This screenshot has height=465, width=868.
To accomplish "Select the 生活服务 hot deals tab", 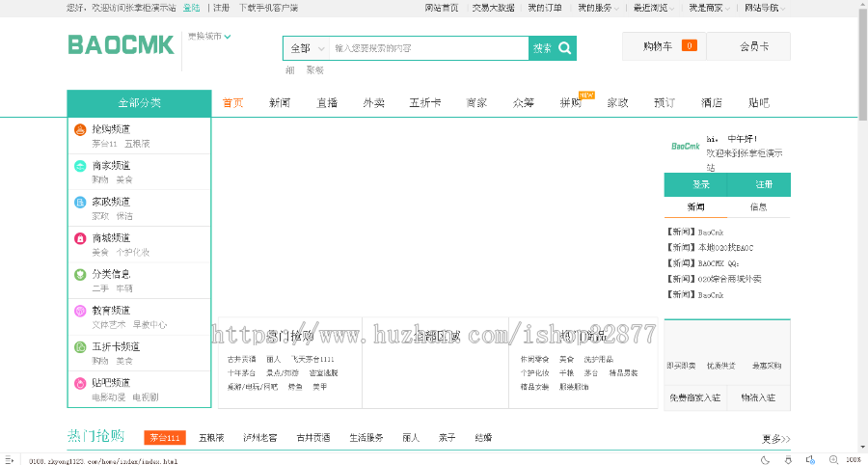I will coord(366,438).
